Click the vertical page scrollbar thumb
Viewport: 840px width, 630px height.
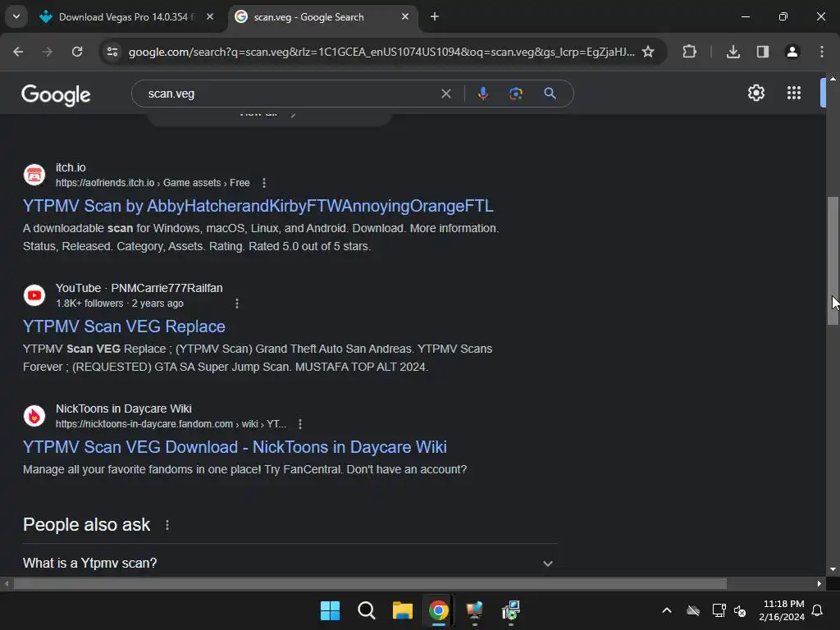[833, 261]
